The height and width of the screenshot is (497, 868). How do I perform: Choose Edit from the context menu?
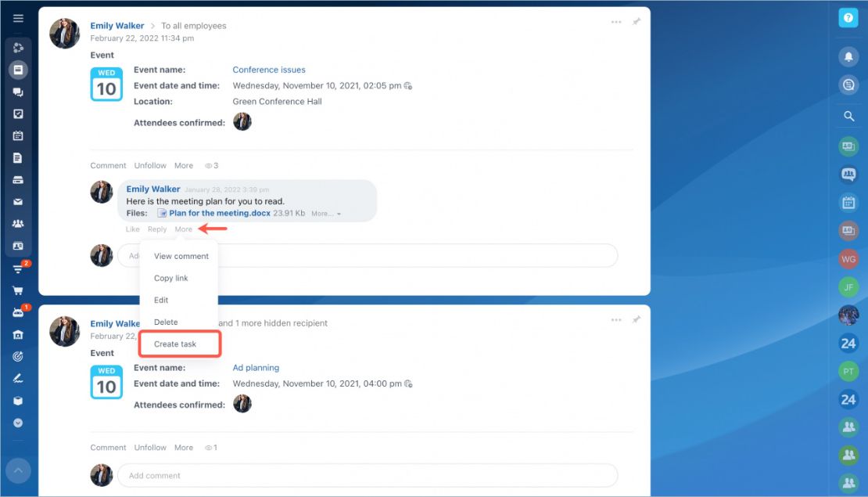click(161, 301)
